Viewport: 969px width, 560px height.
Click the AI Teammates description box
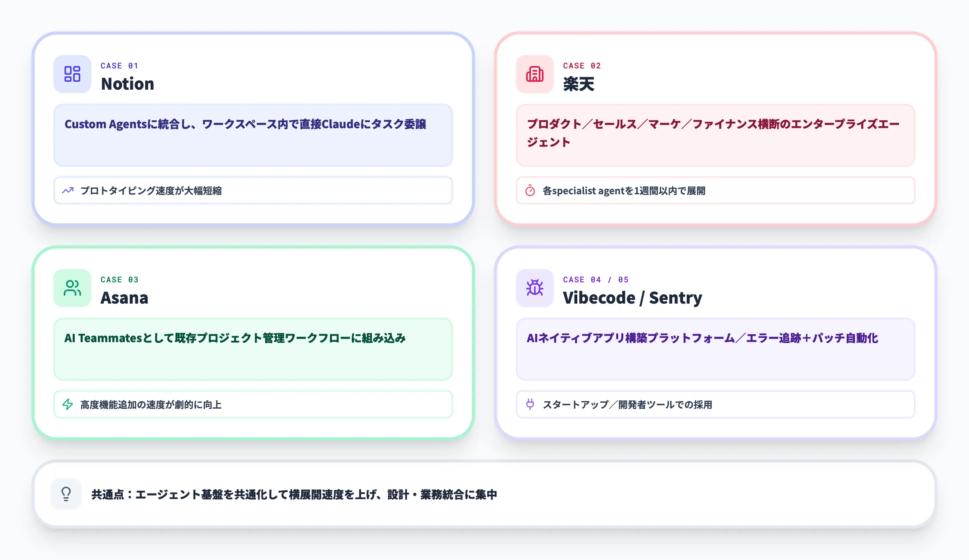coord(253,349)
